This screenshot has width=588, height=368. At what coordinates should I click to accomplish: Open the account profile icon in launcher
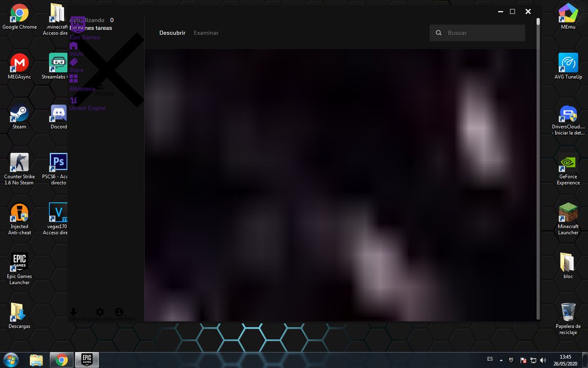(119, 312)
